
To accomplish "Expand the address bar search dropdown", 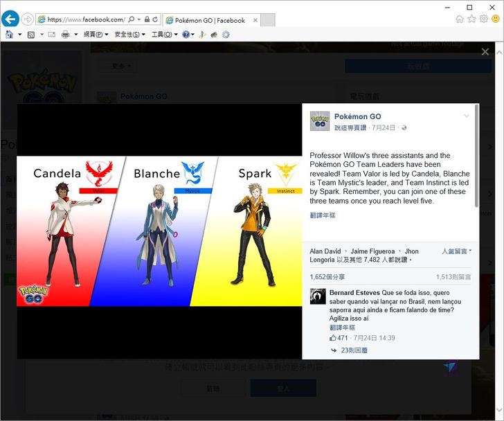I will [x=138, y=20].
